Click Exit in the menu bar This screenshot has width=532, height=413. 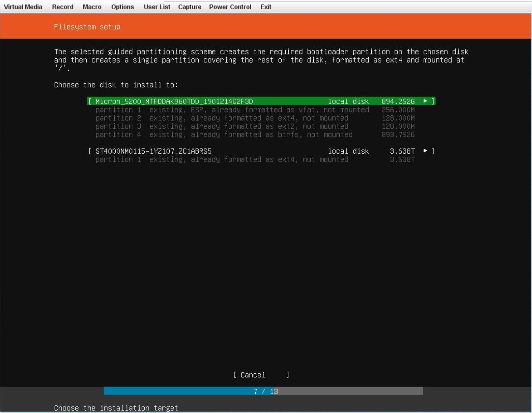coord(266,7)
